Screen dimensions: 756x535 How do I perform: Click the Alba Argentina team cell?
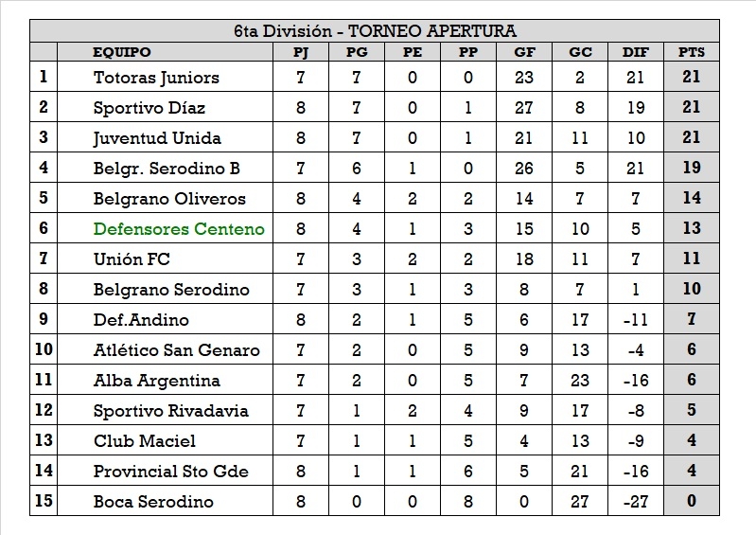click(x=156, y=381)
